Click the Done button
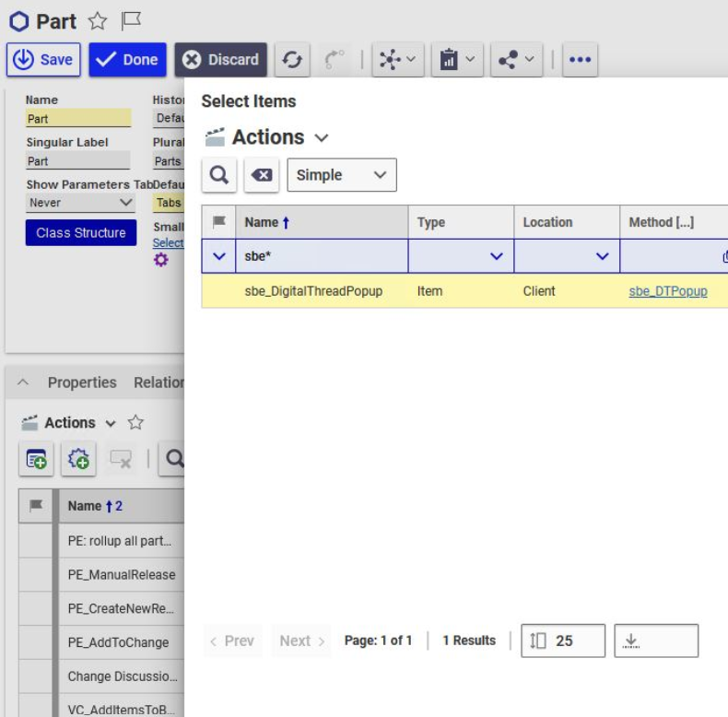 click(127, 60)
